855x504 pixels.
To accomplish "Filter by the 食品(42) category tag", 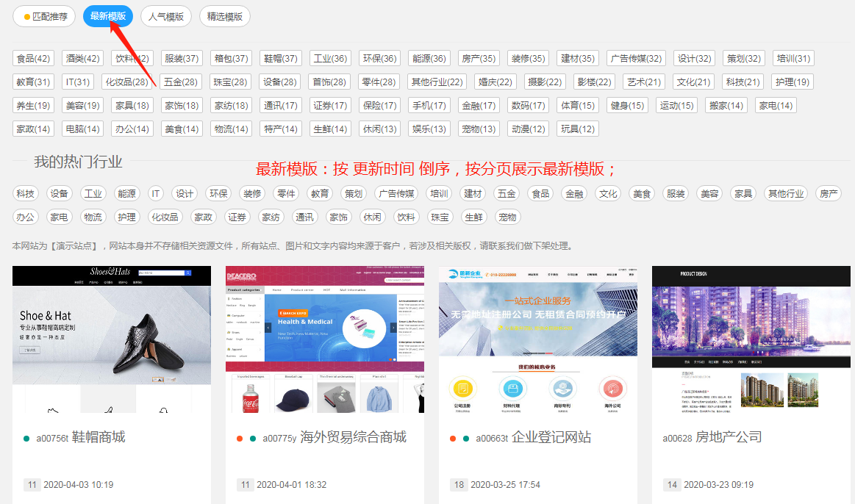I will tap(34, 59).
